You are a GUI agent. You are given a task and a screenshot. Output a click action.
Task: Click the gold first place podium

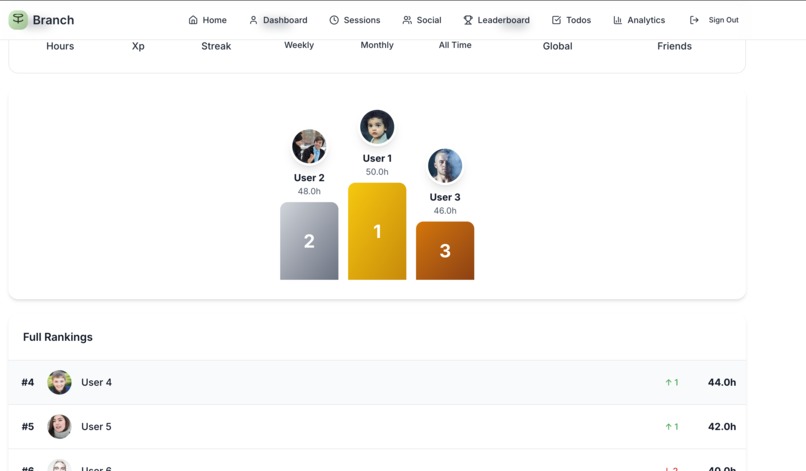[377, 231]
